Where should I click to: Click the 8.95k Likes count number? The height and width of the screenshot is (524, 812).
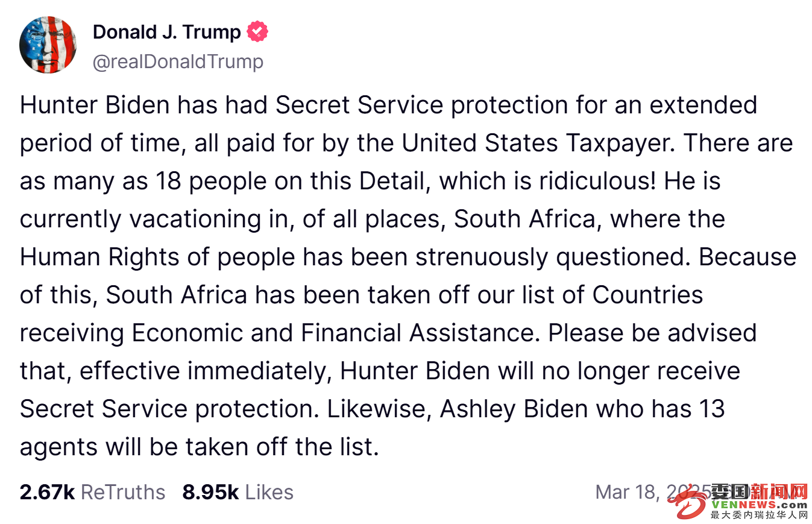[x=211, y=492]
